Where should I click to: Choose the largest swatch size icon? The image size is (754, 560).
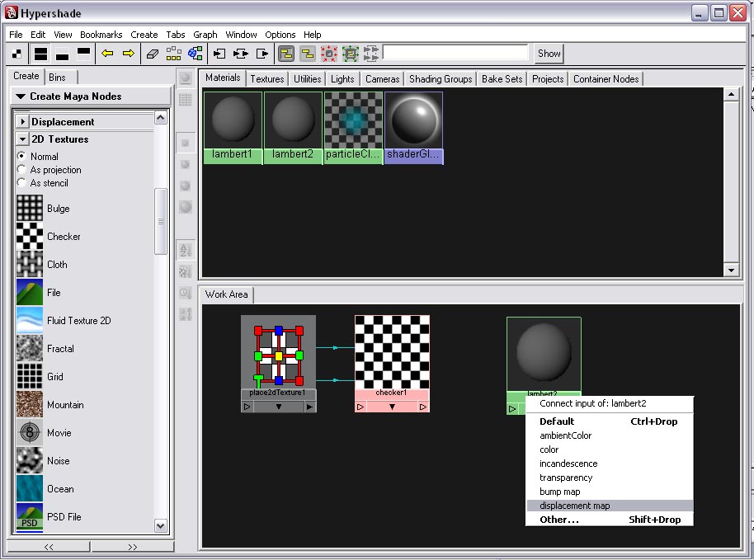(185, 207)
